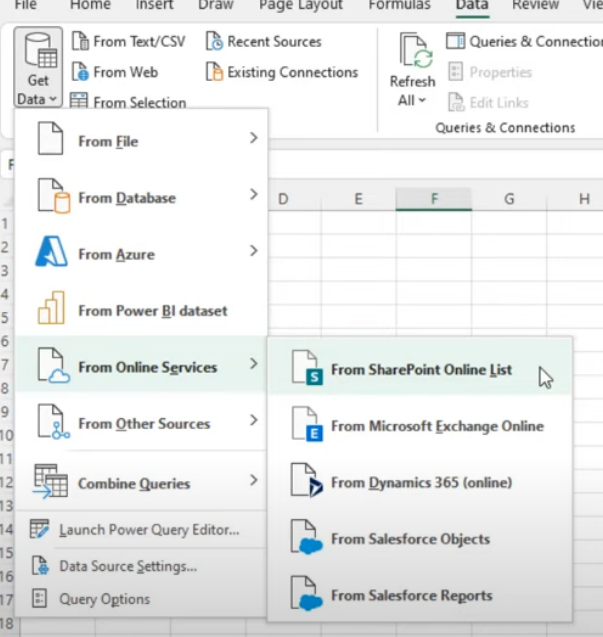
Task: Click the From Text/CSV icon
Action: coord(80,41)
